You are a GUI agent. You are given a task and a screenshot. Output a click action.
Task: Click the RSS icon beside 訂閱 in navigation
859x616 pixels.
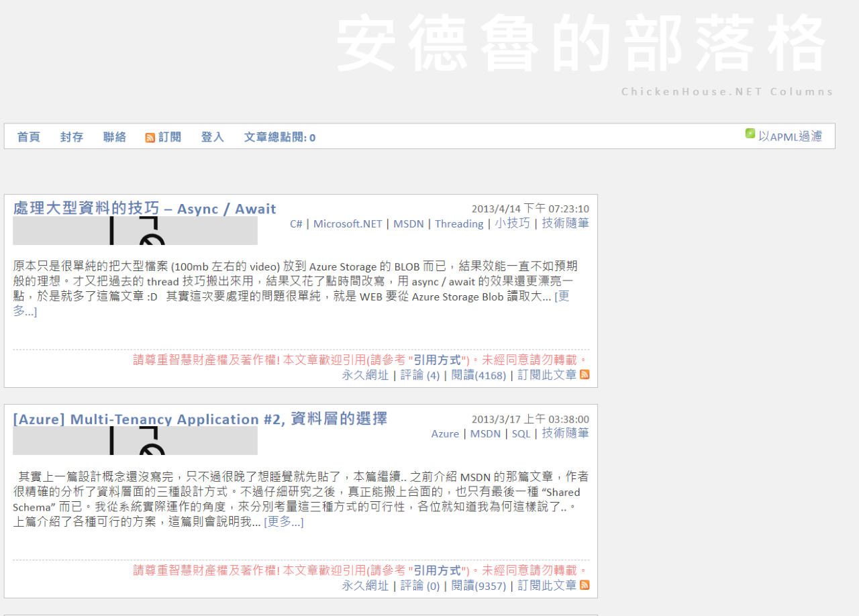(150, 138)
